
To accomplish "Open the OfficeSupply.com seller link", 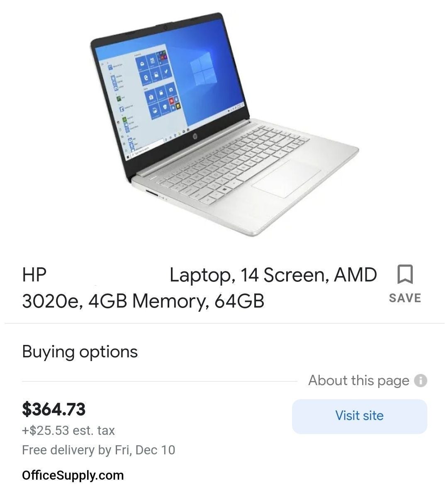I will coord(73,475).
